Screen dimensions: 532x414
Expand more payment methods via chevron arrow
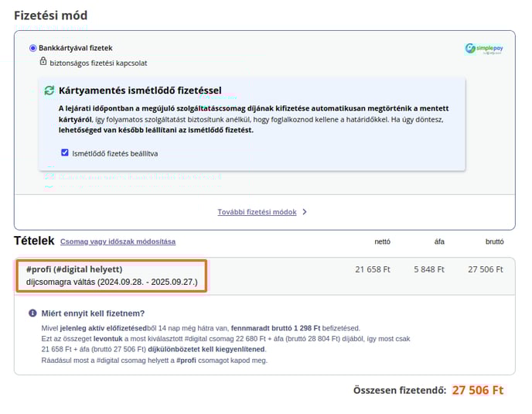(305, 212)
